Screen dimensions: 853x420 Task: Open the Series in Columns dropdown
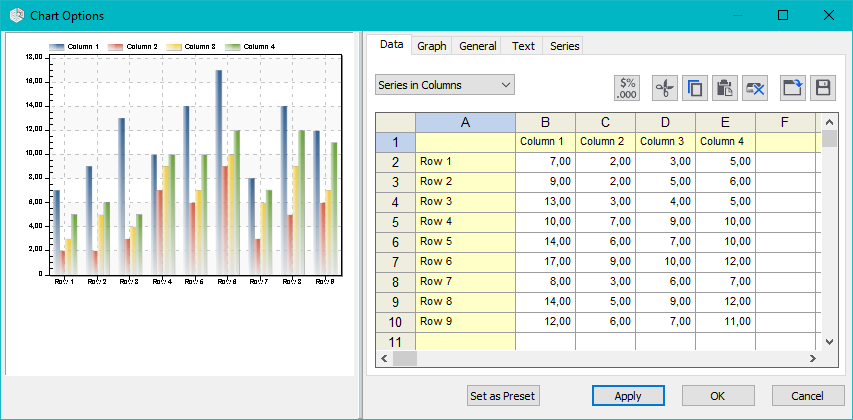(x=445, y=85)
